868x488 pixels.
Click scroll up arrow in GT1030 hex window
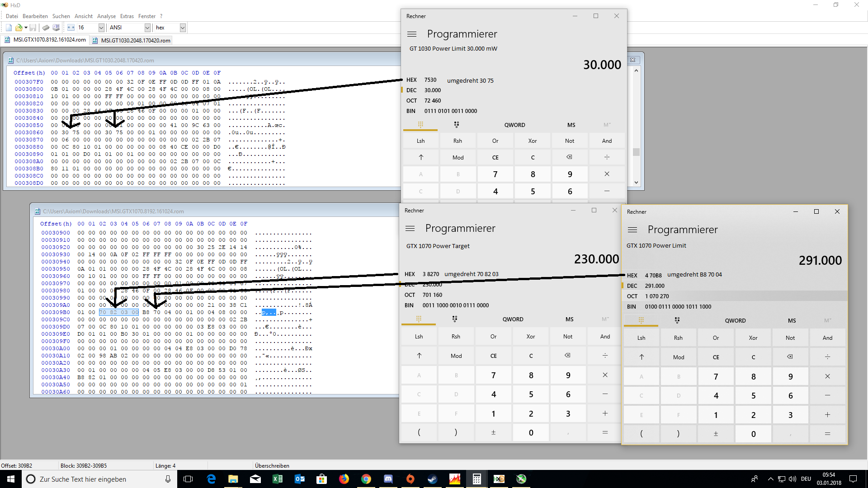pos(636,70)
